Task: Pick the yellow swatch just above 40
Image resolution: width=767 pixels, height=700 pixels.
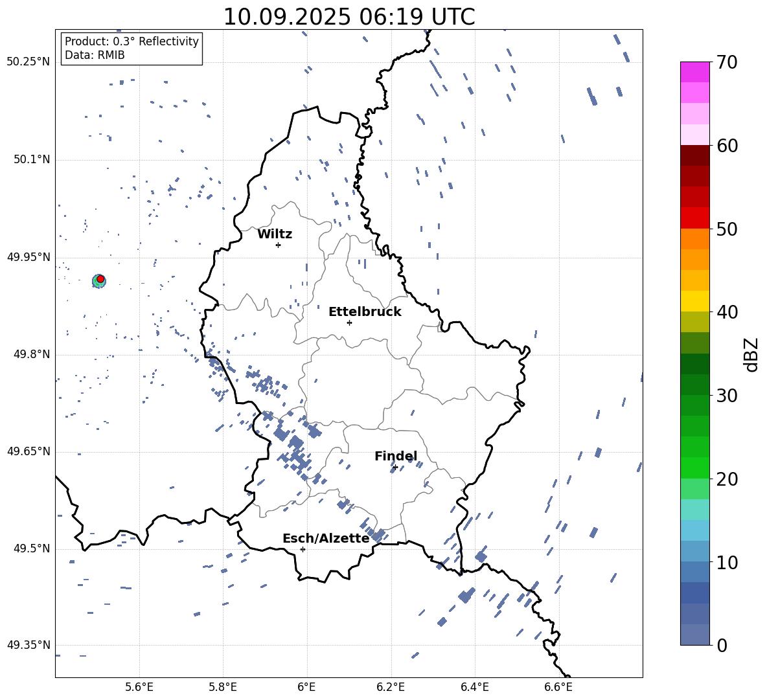Action: pos(695,301)
